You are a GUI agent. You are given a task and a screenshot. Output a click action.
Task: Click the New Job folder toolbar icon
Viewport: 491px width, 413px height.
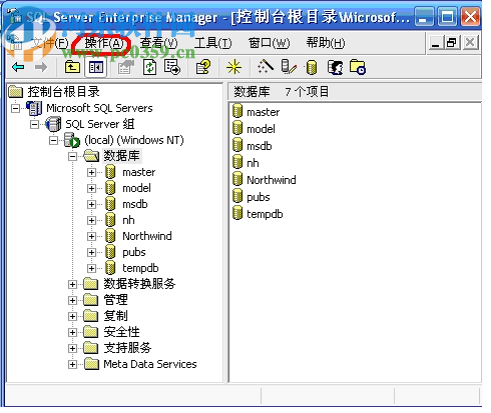357,67
